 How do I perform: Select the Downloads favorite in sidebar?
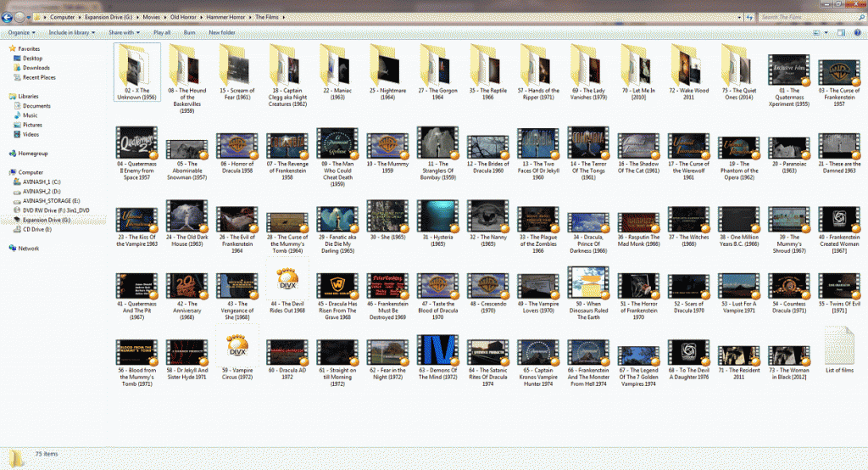click(x=36, y=68)
